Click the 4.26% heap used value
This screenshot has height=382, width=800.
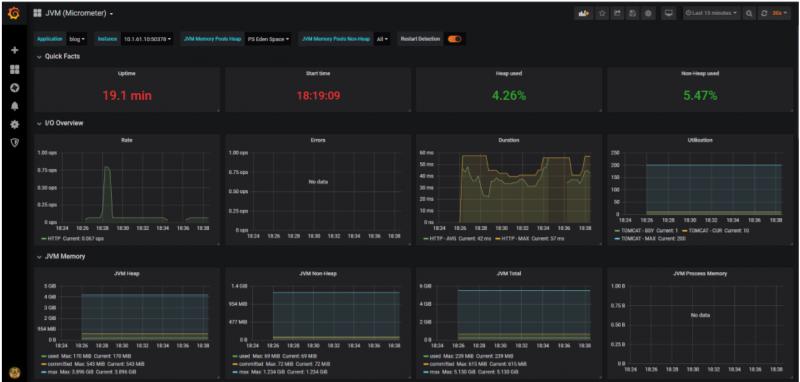pyautogui.click(x=509, y=95)
